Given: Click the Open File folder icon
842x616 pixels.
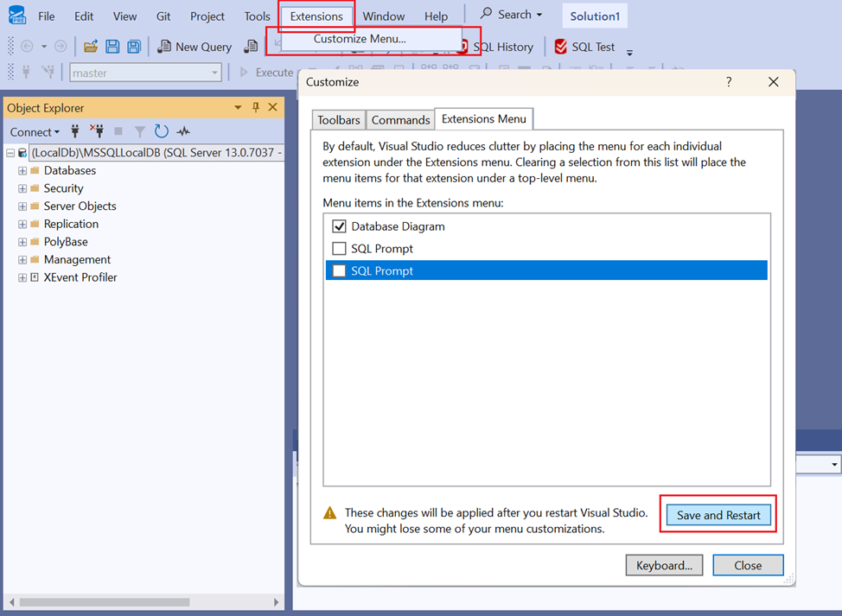Looking at the screenshot, I should point(90,47).
